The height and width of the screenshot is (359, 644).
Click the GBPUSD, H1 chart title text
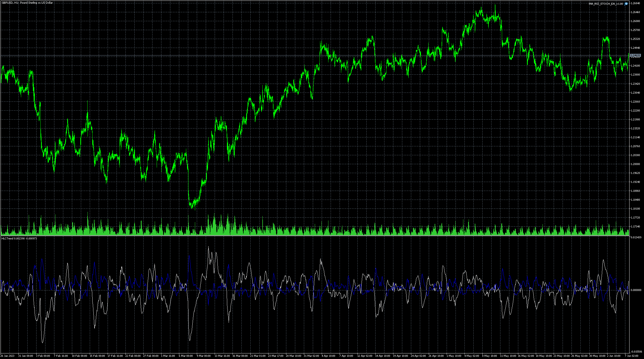[27, 3]
